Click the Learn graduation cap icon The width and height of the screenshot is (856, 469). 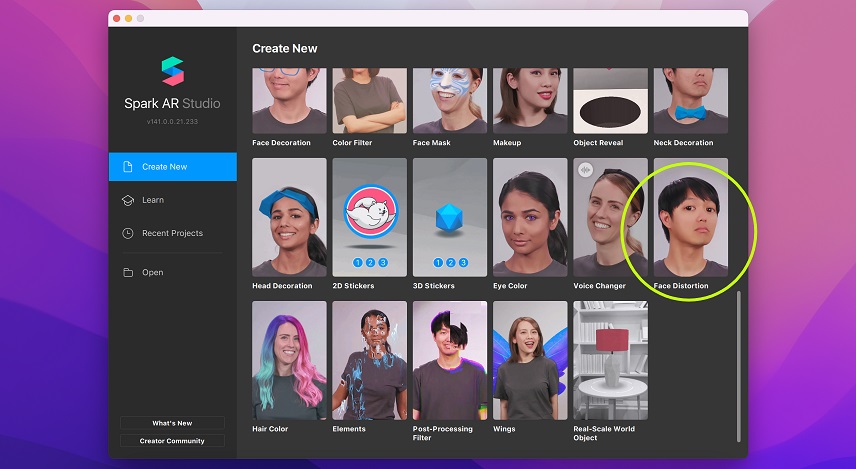pos(128,200)
